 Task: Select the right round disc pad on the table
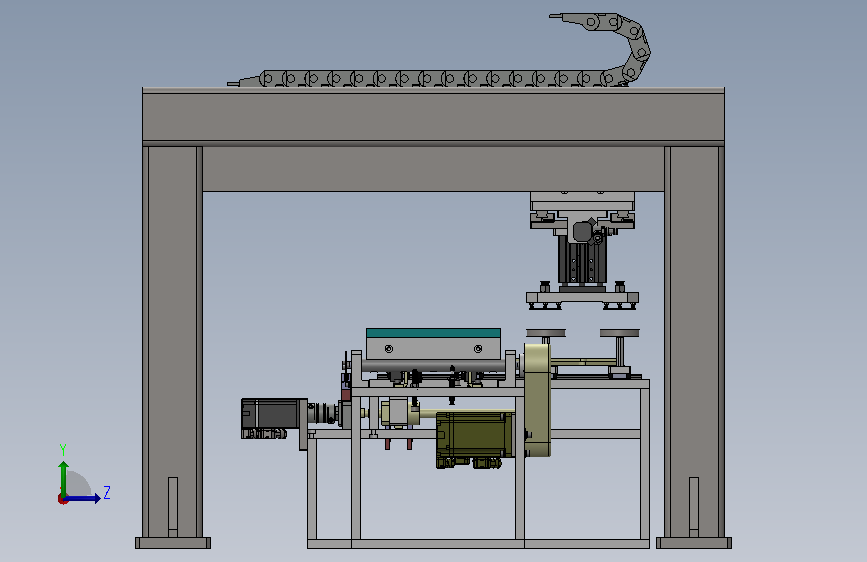click(619, 332)
